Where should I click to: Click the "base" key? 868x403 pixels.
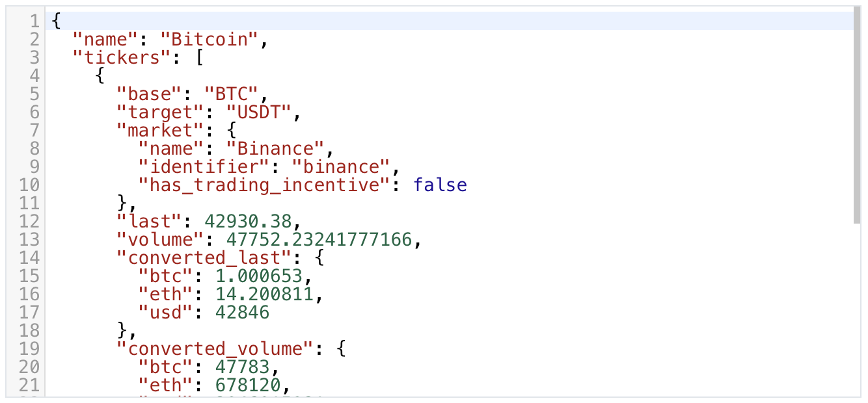tap(150, 94)
